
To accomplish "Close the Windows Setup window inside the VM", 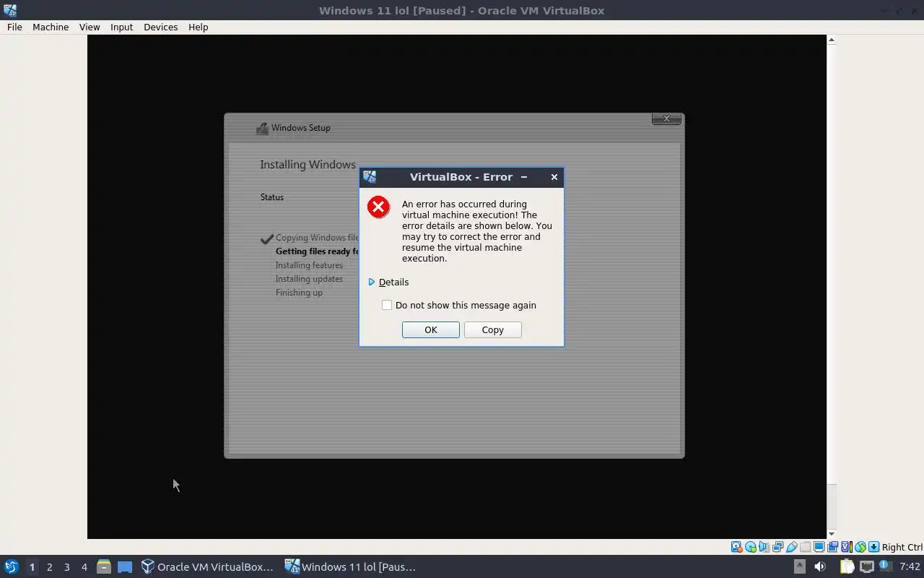I will [x=666, y=118].
